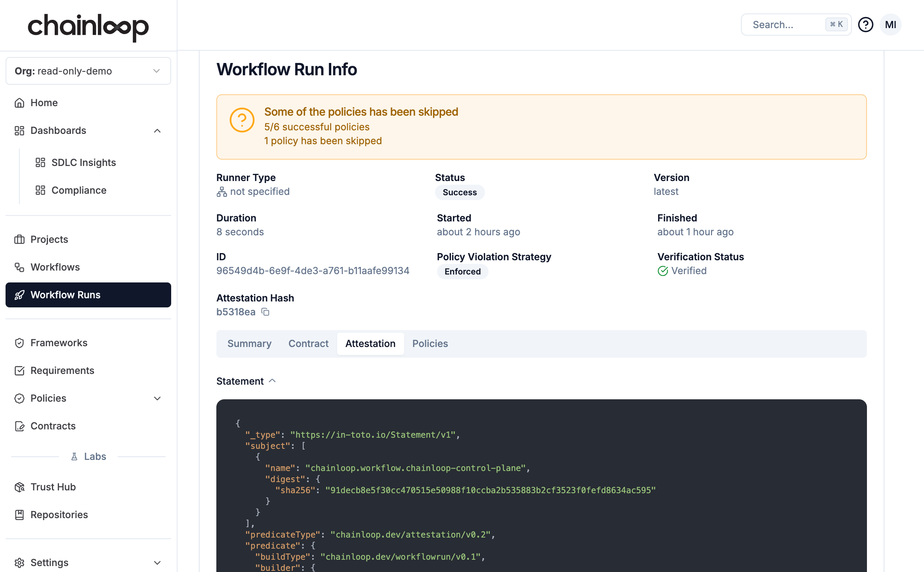Focus the Search input field
Viewport: 924px width, 572px height.
[x=796, y=25]
